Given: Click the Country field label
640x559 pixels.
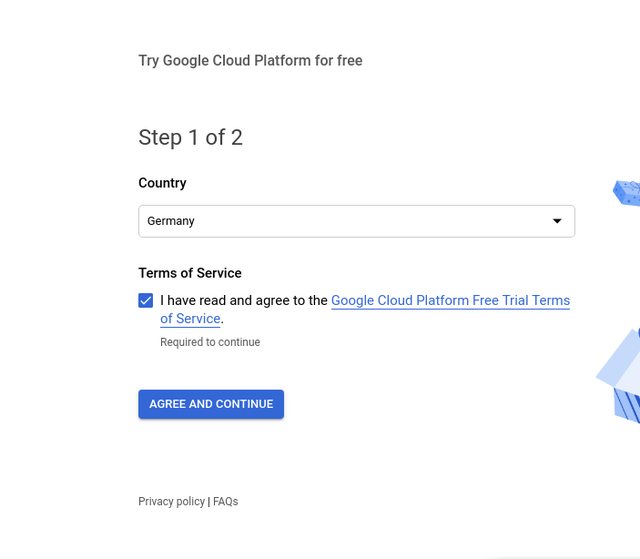Looking at the screenshot, I should pyautogui.click(x=162, y=183).
